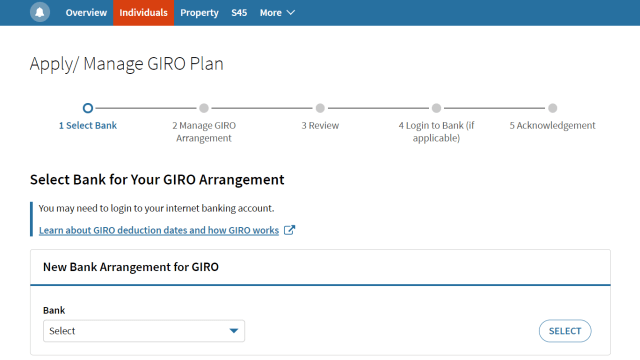Viewport: 640px width, 360px height.
Task: Click '4 Login to Bank (if applicable)' label
Action: [x=436, y=131]
